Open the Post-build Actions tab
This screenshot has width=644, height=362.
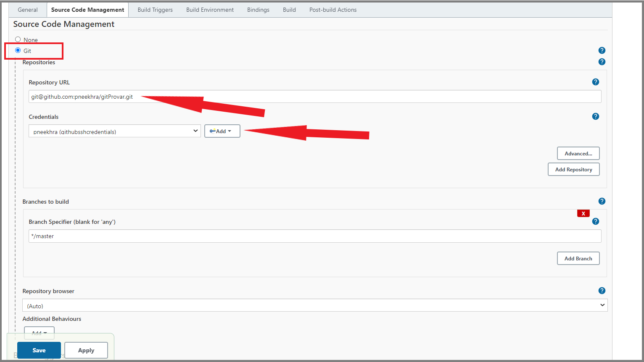333,10
